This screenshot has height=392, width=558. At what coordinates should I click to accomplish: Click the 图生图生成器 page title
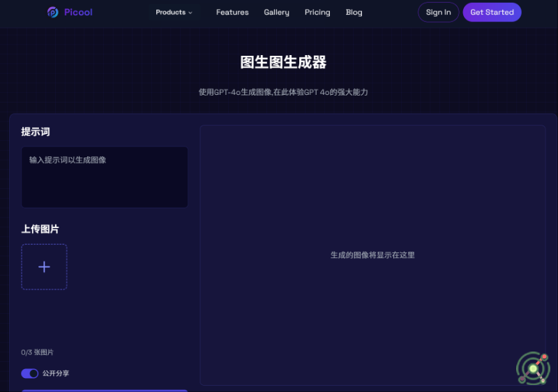coord(283,62)
